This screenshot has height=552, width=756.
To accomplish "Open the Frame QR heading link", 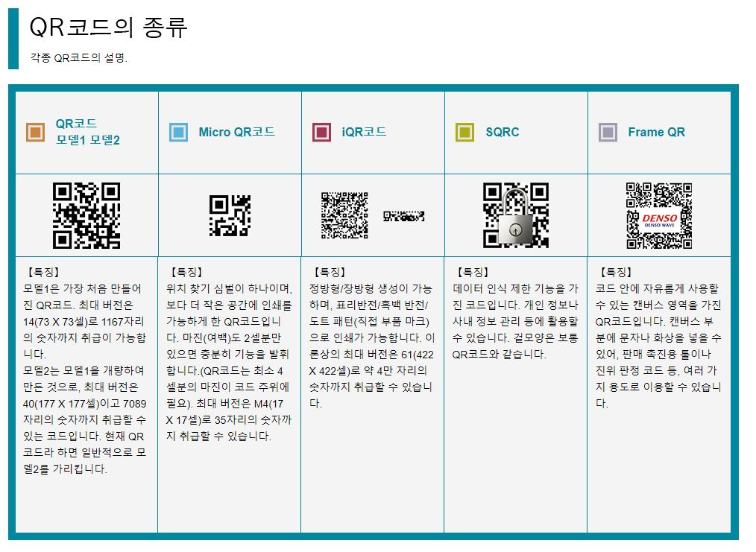I will click(656, 132).
